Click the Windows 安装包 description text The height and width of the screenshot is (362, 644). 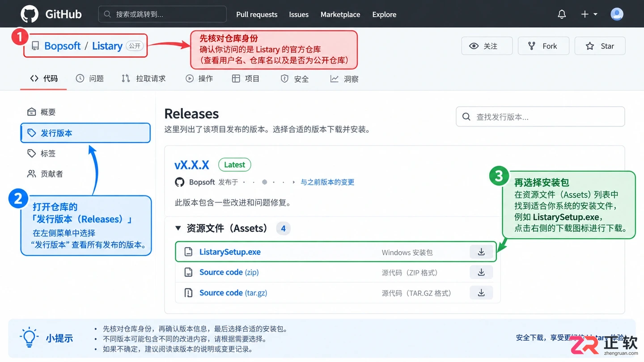[407, 253]
